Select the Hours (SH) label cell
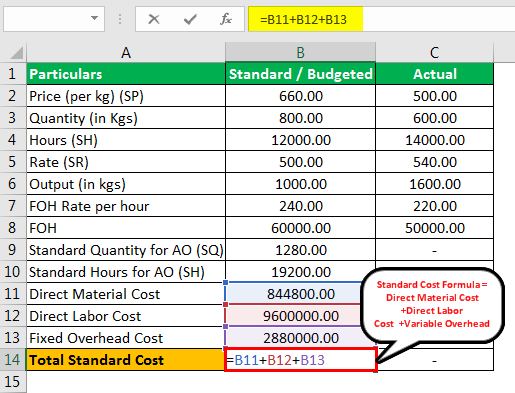This screenshot has height=393, width=515. point(126,140)
